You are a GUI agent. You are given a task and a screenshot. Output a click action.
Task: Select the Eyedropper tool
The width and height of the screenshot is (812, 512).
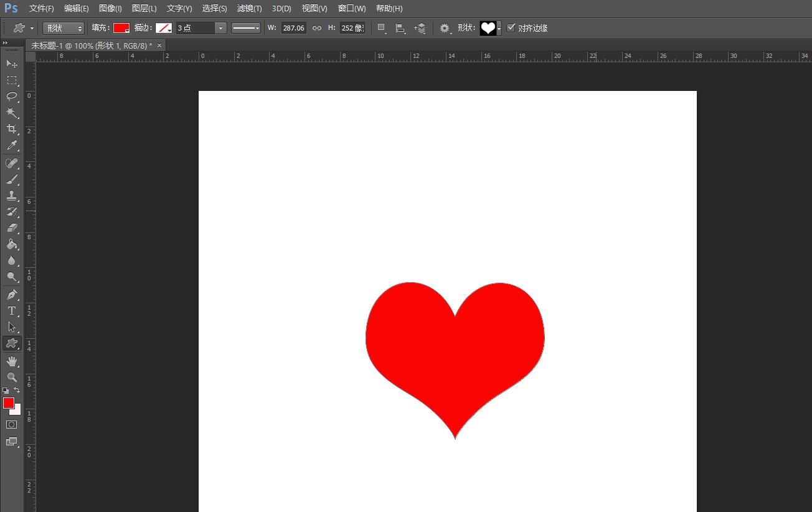coord(11,146)
